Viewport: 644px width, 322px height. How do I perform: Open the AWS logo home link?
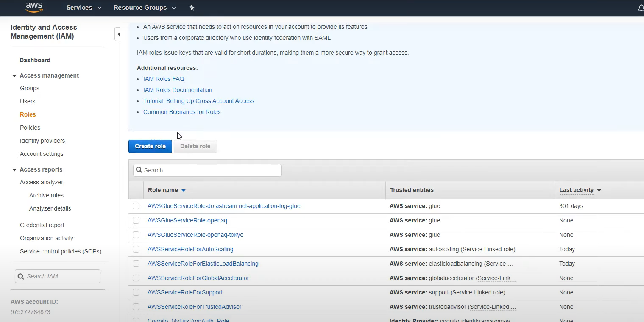click(34, 7)
